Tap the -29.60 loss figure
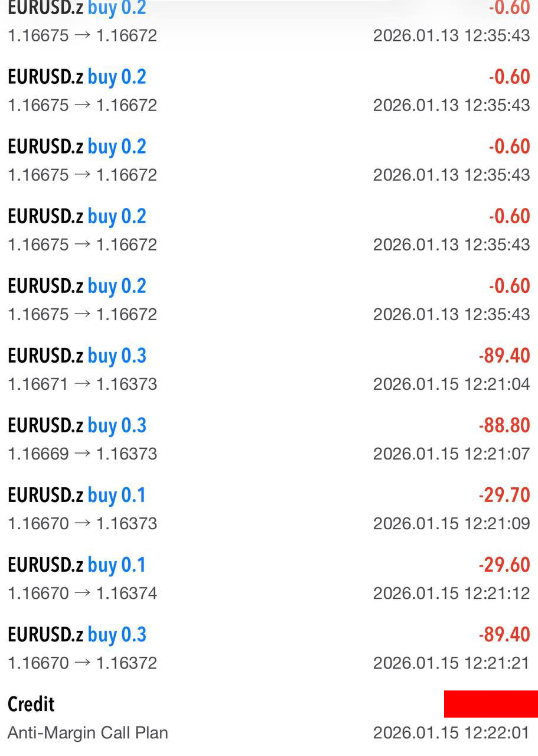The width and height of the screenshot is (538, 756). [504, 565]
